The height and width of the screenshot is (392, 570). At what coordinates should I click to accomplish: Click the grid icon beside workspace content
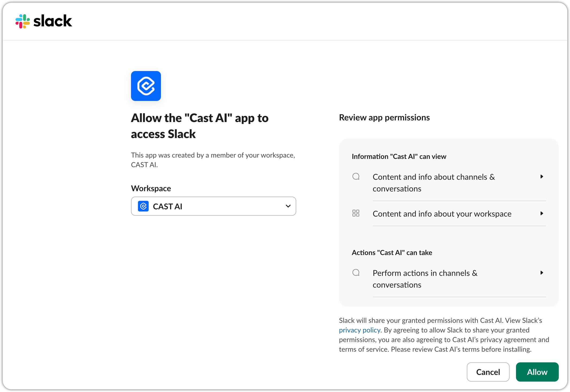click(356, 213)
